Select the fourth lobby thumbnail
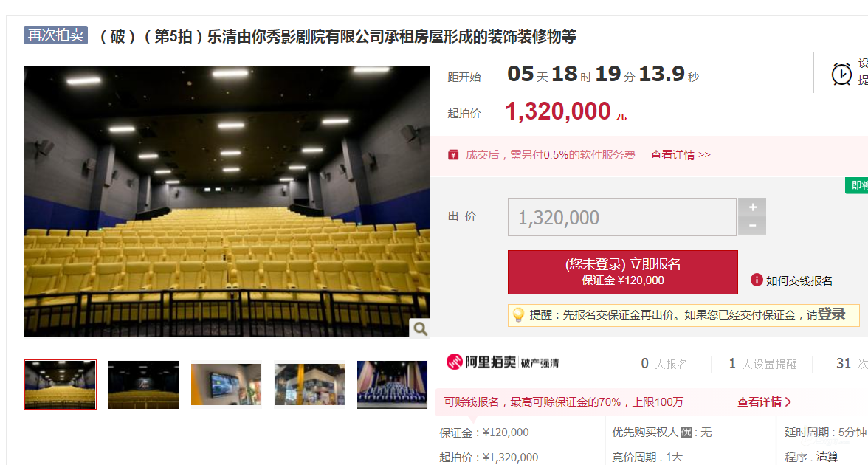This screenshot has width=868, height=465. click(x=309, y=385)
